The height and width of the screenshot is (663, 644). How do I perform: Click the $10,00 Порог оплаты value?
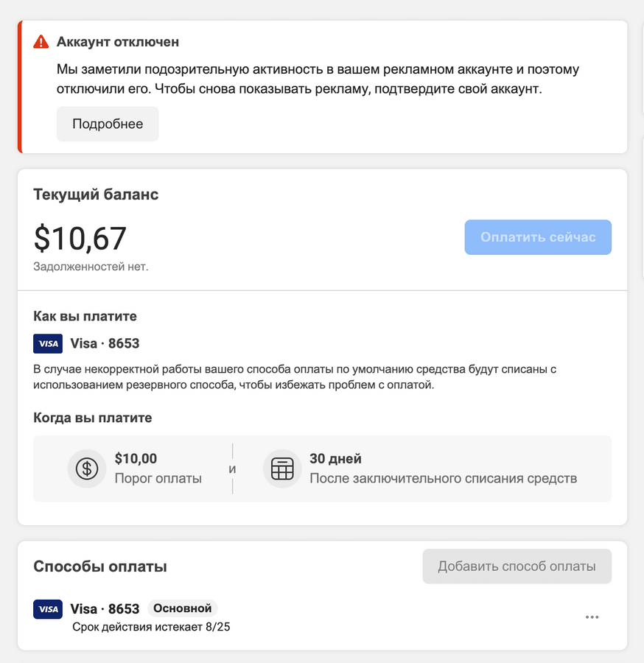tap(136, 458)
